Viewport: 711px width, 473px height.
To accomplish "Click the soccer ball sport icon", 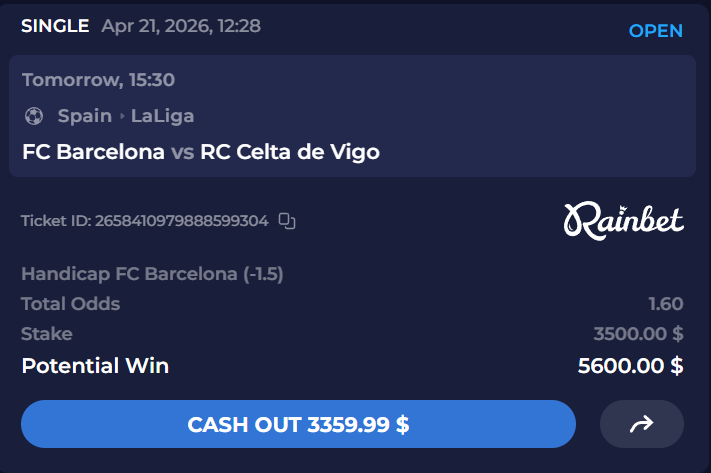I will pos(34,116).
